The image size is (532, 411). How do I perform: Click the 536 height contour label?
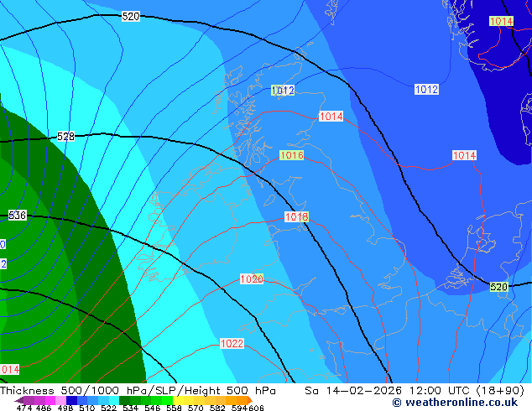point(18,215)
